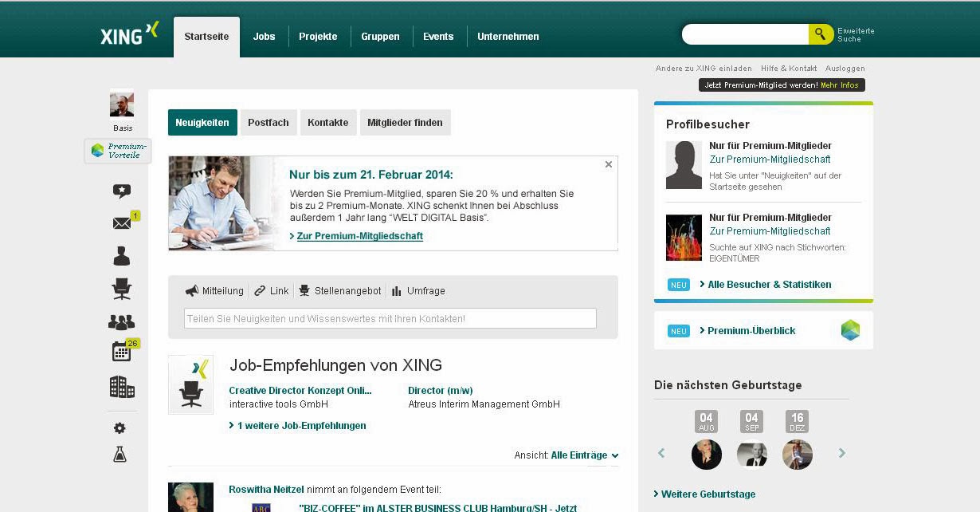Click Ausloggen to sign out

point(845,69)
